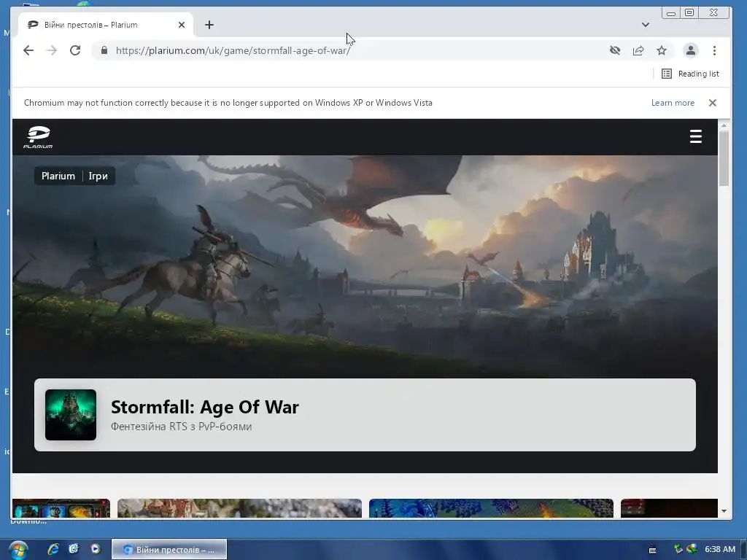
Task: Go back to the previous page
Action: click(x=28, y=50)
